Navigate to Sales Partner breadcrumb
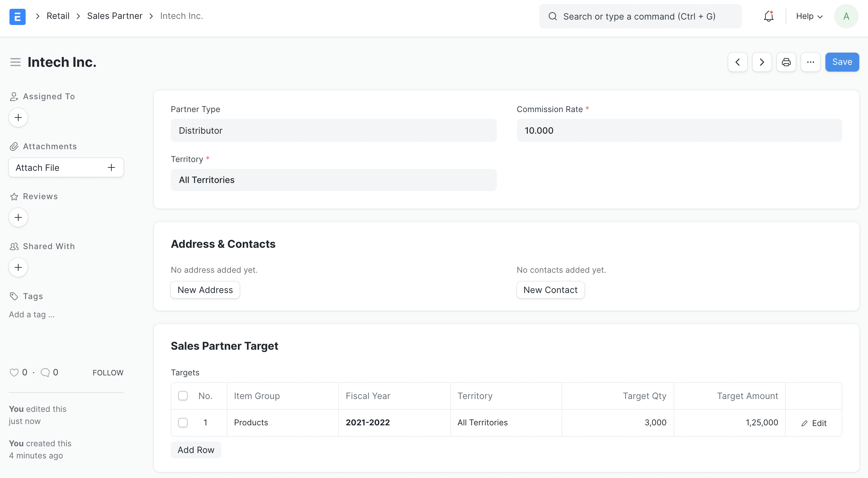868x478 pixels. click(115, 16)
